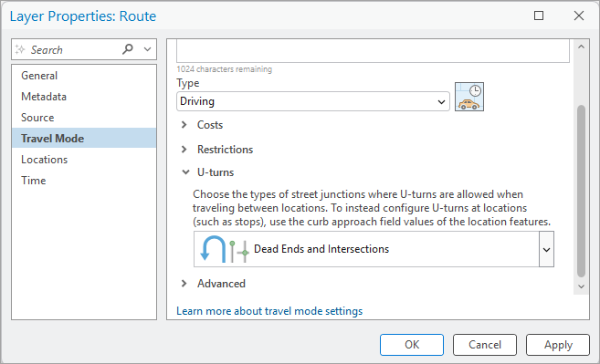Viewport: 600px width, 364px height.
Task: Open the Driving type dropdown
Action: coord(313,101)
